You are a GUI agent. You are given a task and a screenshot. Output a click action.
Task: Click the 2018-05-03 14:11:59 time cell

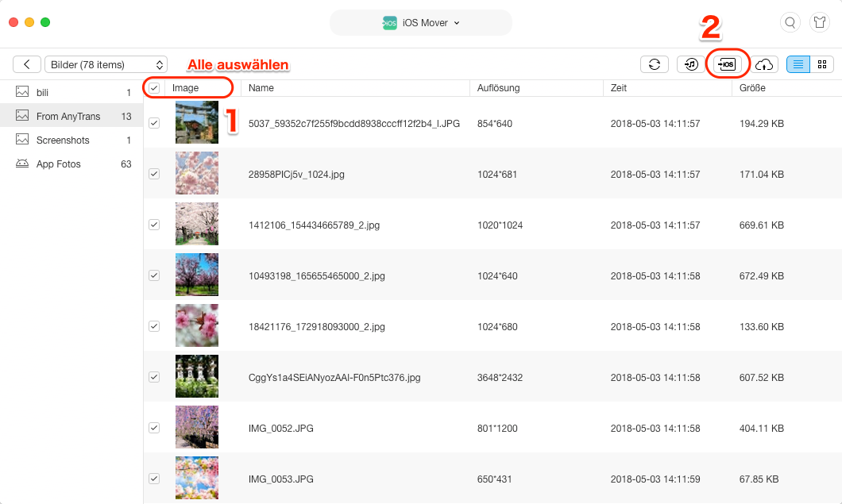(x=655, y=479)
